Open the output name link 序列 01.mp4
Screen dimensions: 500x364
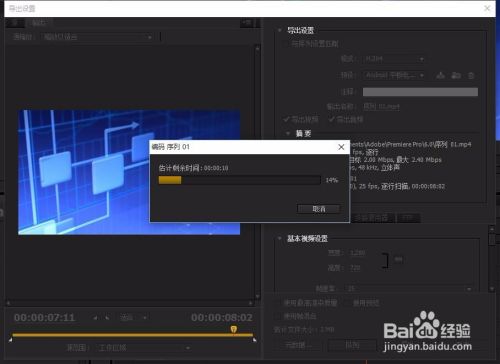tap(381, 107)
